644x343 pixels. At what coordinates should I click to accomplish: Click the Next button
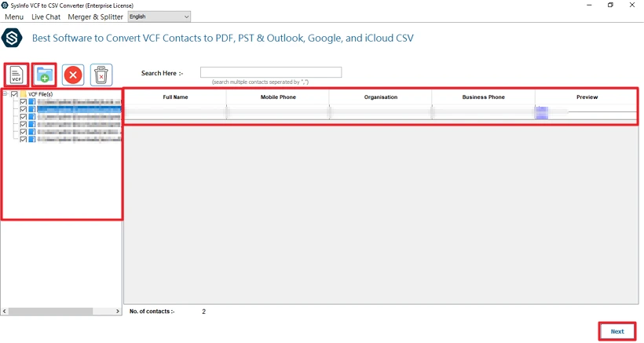(x=617, y=331)
